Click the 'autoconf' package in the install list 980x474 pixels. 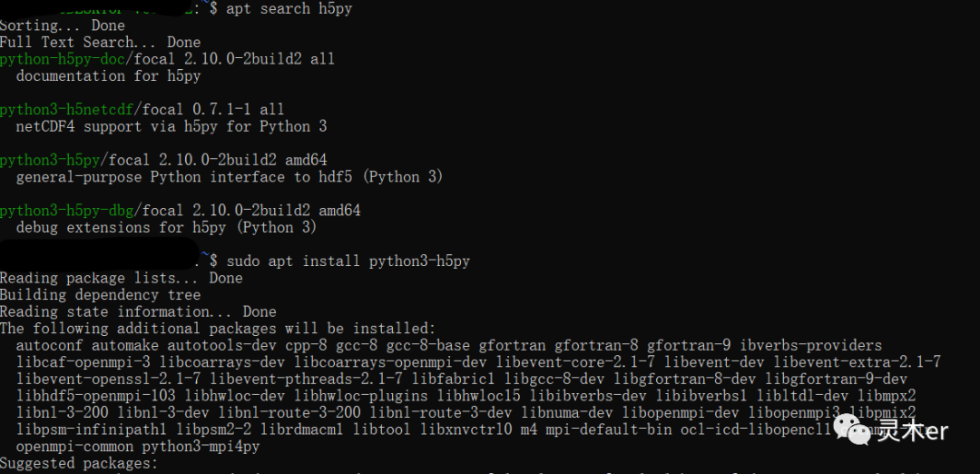point(50,346)
